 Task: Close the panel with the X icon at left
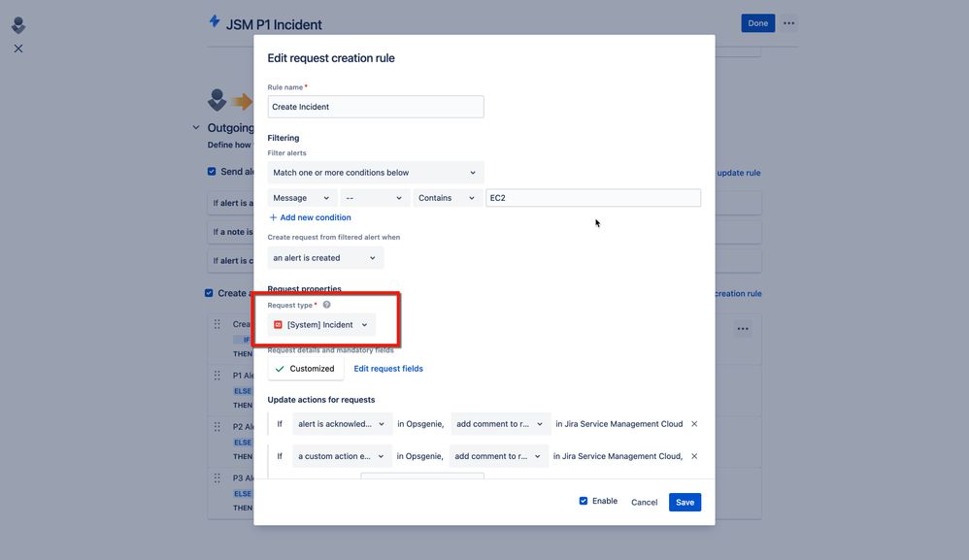click(18, 49)
